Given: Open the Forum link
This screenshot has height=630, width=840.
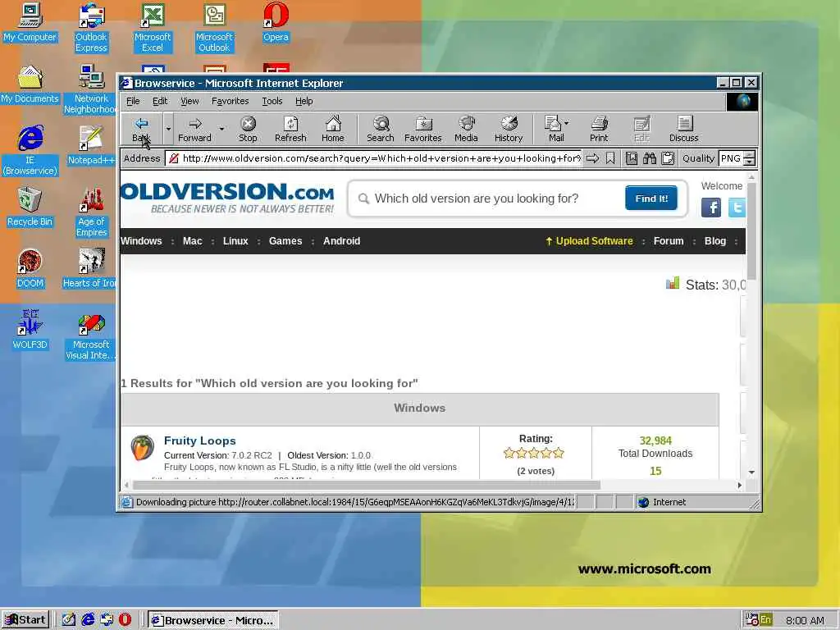Looking at the screenshot, I should (x=669, y=241).
